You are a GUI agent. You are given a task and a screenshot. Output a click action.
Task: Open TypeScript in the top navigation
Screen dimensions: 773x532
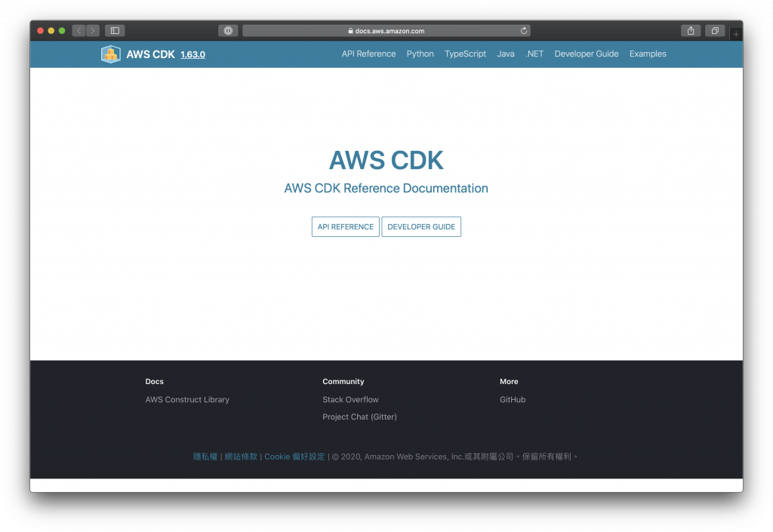[465, 54]
